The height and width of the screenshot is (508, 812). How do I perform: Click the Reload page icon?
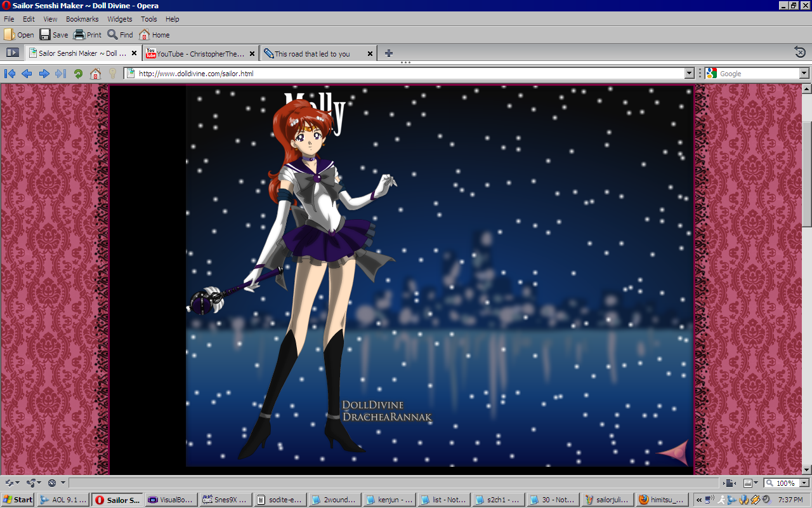tap(78, 74)
